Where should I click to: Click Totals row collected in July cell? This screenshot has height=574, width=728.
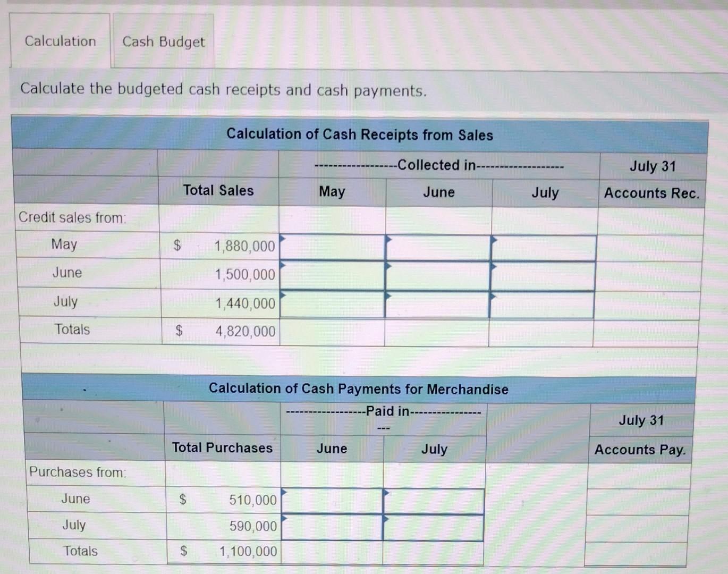(x=541, y=333)
